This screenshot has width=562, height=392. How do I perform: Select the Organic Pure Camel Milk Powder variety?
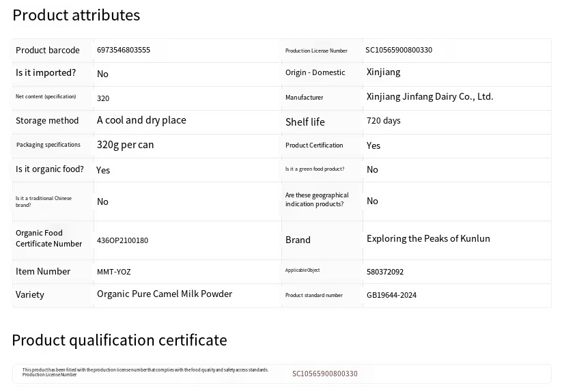(165, 294)
